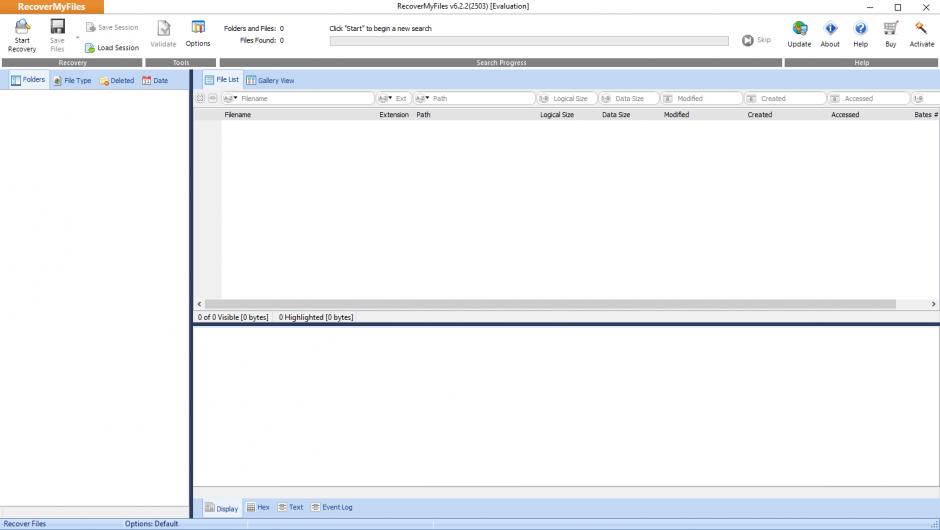940x530 pixels.
Task: Open the Filename filter mode dropdown
Action: tap(231, 98)
